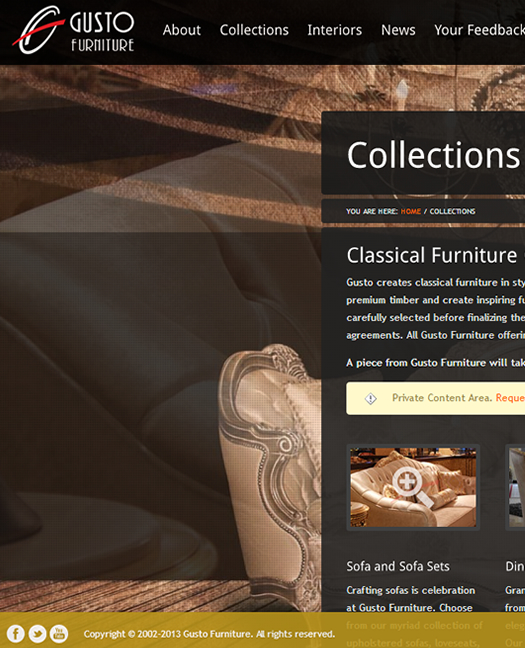Open the Your Feedback menu item
Image resolution: width=525 pixels, height=648 pixels.
(480, 30)
